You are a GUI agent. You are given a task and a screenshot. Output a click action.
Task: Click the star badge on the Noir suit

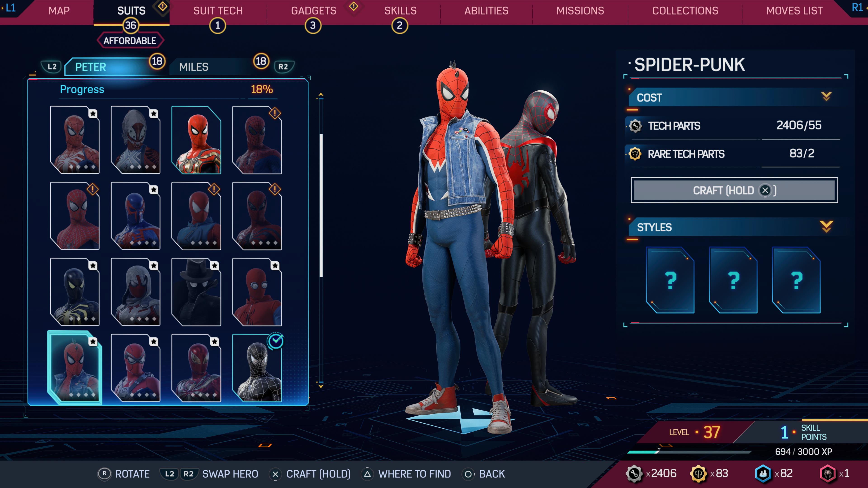(x=215, y=266)
